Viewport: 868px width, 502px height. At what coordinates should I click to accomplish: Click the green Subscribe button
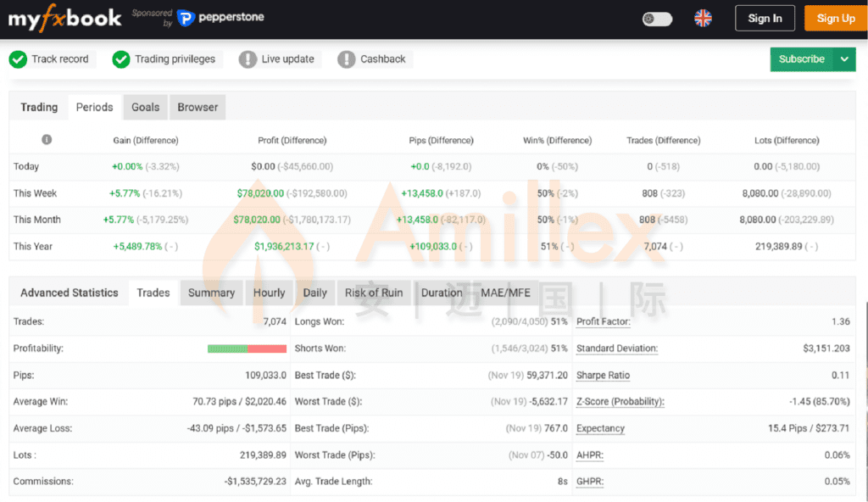801,59
